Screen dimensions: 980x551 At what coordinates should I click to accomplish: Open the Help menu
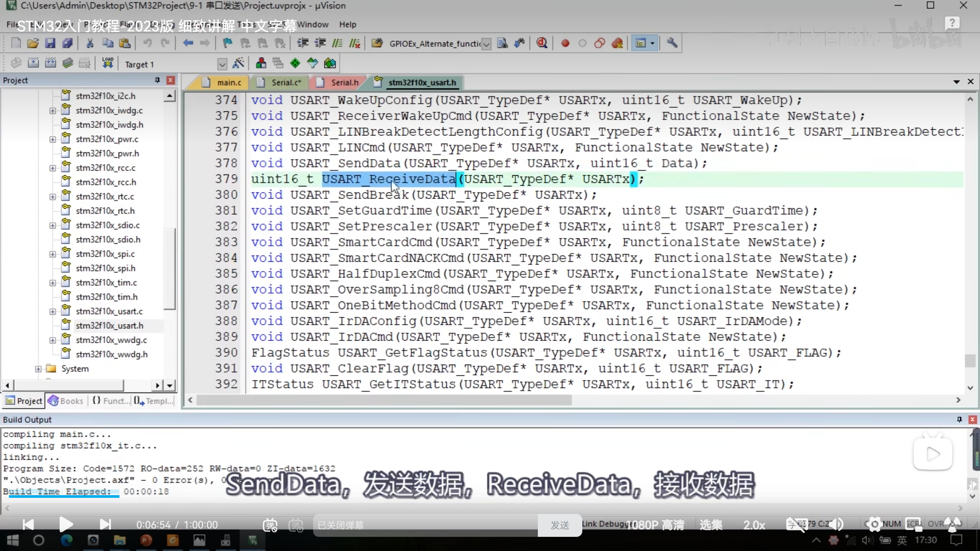[x=347, y=24]
